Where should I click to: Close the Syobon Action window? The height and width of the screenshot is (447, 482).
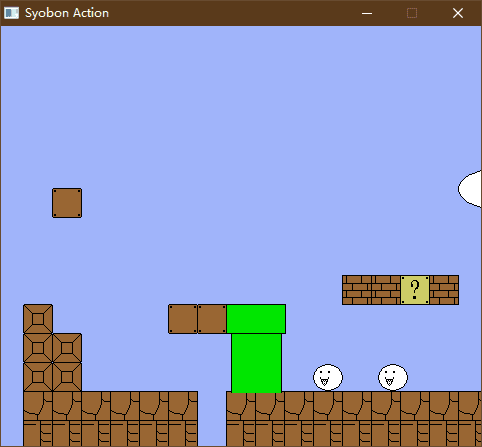click(x=458, y=13)
